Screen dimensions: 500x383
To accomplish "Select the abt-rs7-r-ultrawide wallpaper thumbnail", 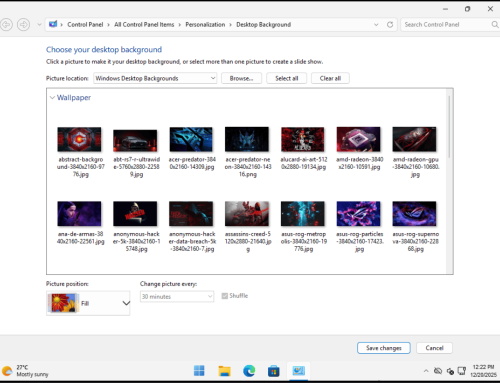I will [x=135, y=141].
